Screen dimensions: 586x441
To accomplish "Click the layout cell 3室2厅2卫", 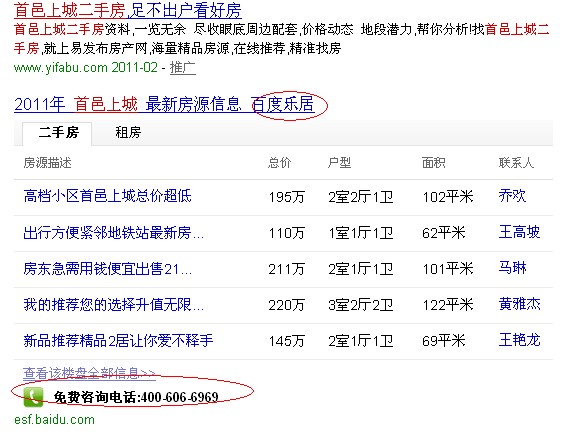I will coord(361,305).
